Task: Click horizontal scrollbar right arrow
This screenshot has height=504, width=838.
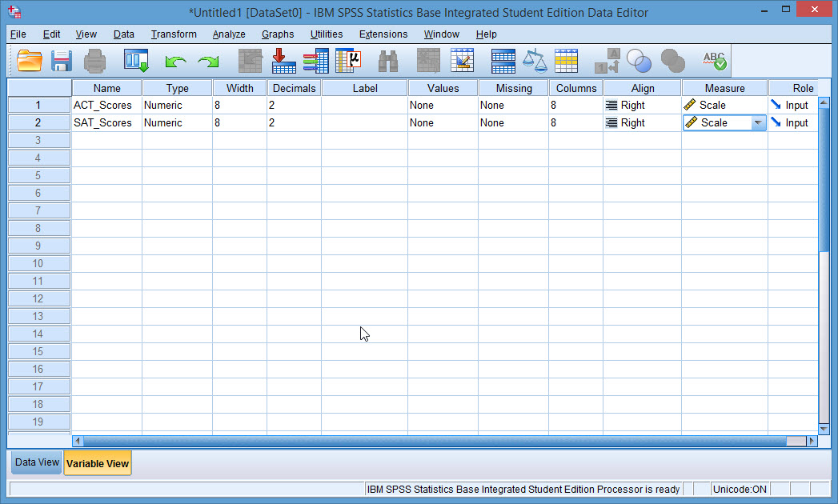Action: click(x=812, y=441)
